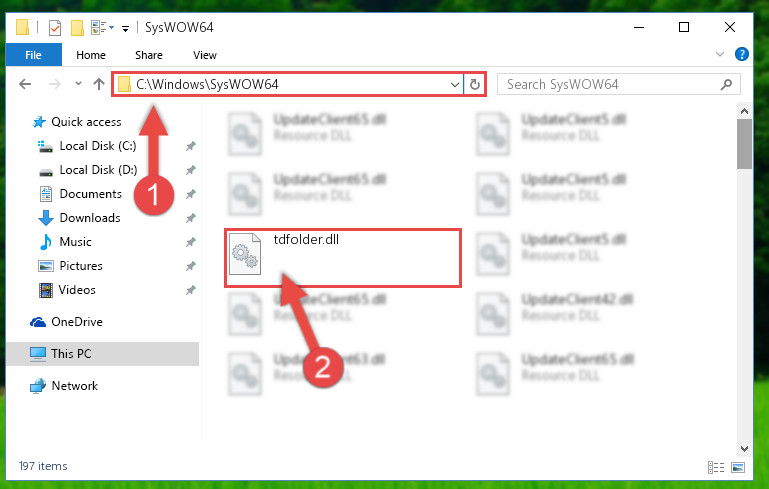Select the tdfolder.dll file
The width and height of the screenshot is (769, 489).
(x=343, y=257)
